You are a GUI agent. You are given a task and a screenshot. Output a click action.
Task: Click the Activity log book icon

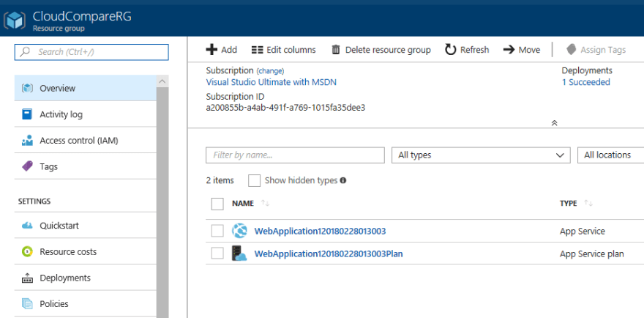pos(27,114)
